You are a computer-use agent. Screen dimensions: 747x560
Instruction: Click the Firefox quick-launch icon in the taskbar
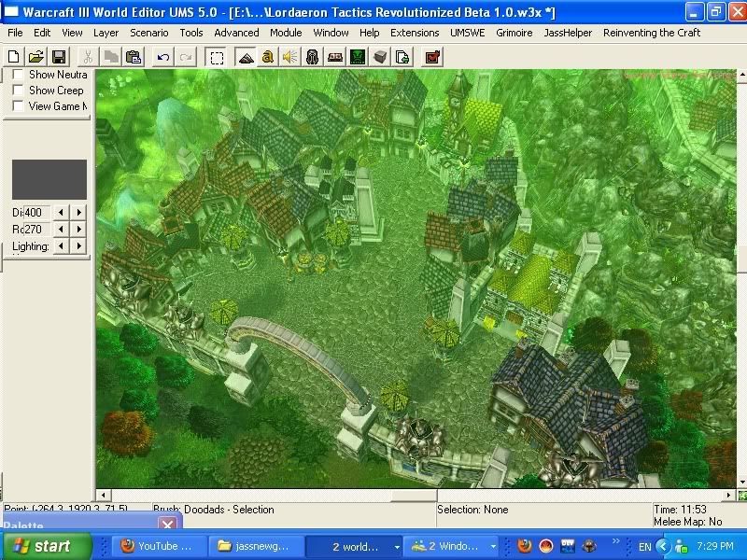click(x=525, y=546)
